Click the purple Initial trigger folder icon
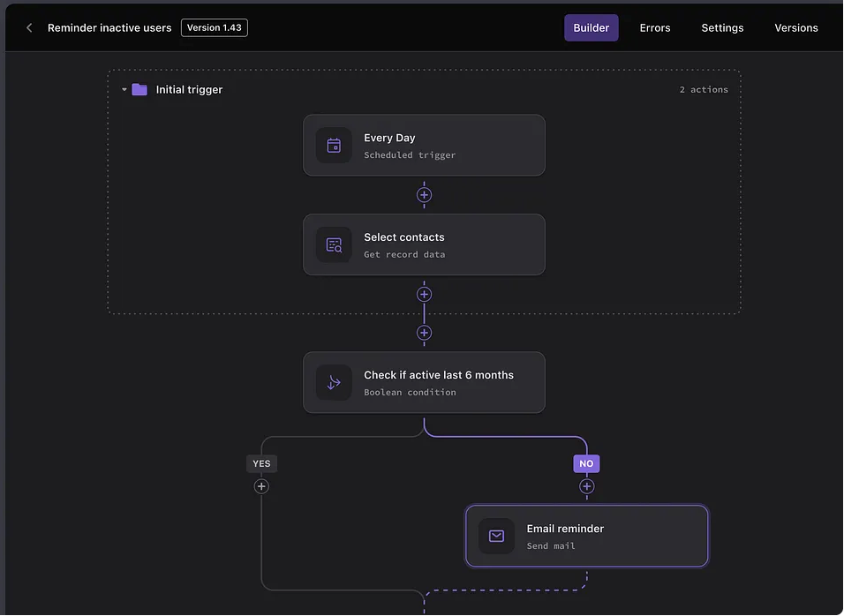Image resolution: width=844 pixels, height=616 pixels. 139,89
